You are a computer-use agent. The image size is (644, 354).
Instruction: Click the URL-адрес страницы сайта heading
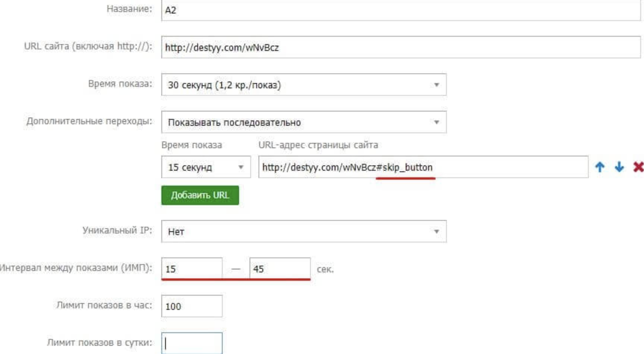tap(318, 145)
